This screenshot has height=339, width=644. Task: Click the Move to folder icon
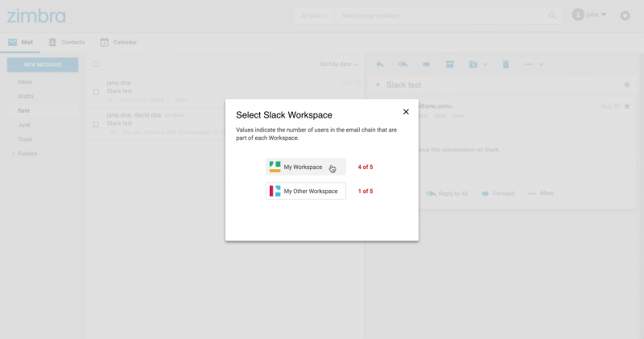tap(473, 64)
